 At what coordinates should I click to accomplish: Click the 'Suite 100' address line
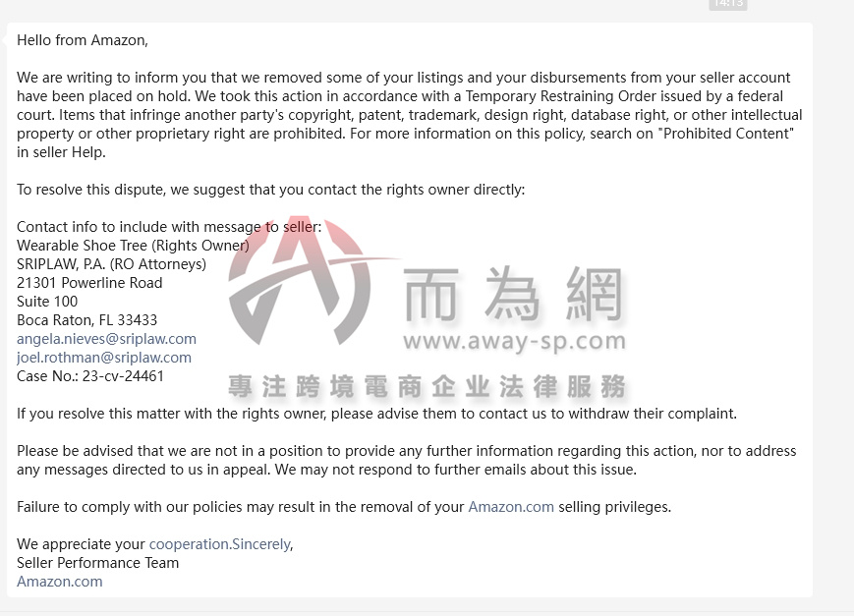[47, 302]
